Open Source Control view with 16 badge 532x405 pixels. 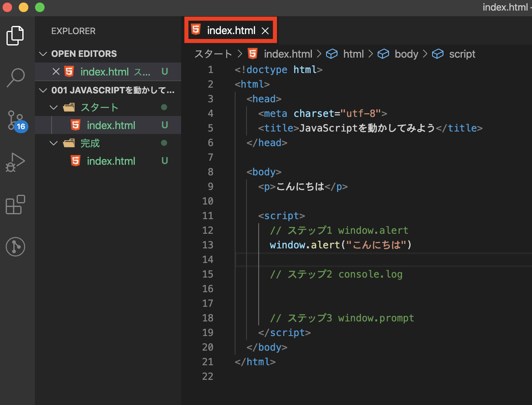[16, 121]
